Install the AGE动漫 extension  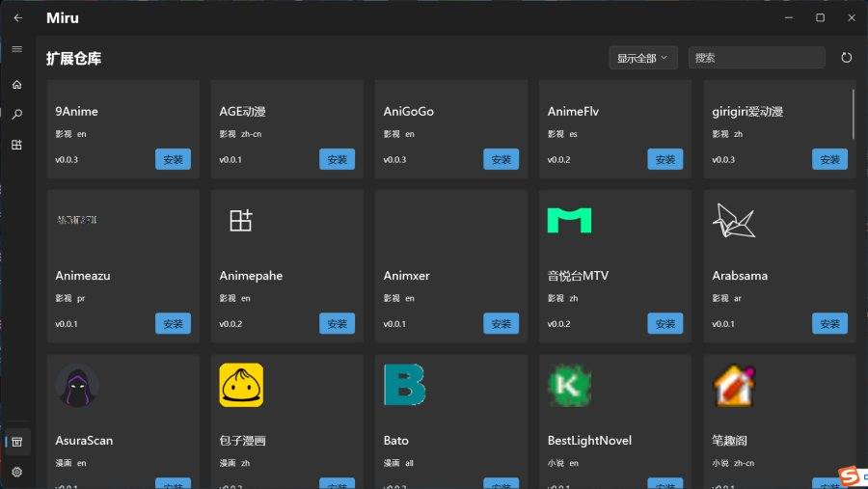point(338,159)
